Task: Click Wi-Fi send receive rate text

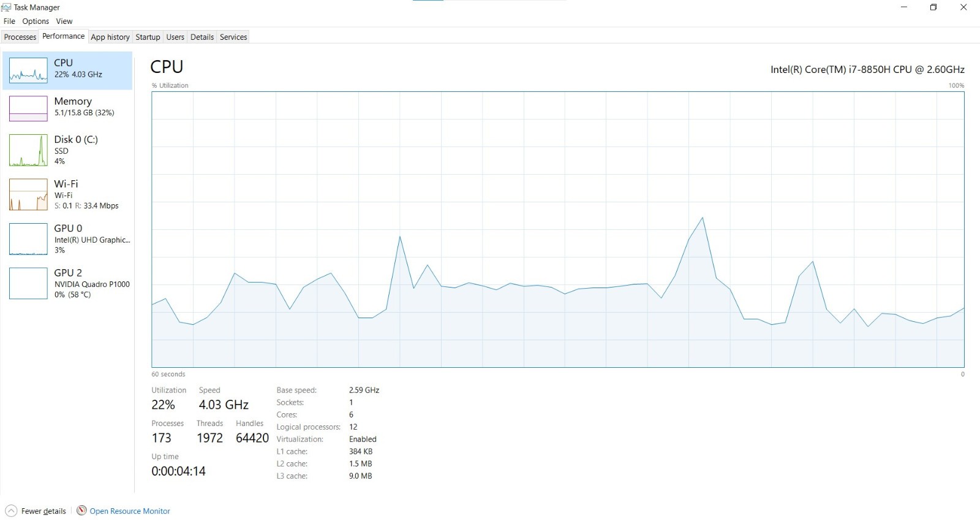Action: pyautogui.click(x=86, y=206)
